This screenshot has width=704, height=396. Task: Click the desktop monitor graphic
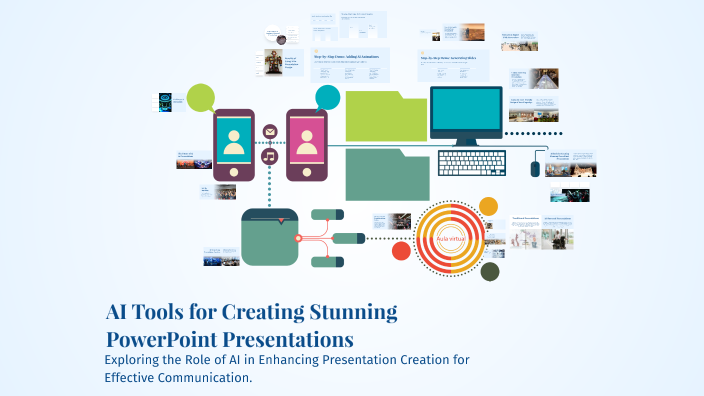point(466,116)
